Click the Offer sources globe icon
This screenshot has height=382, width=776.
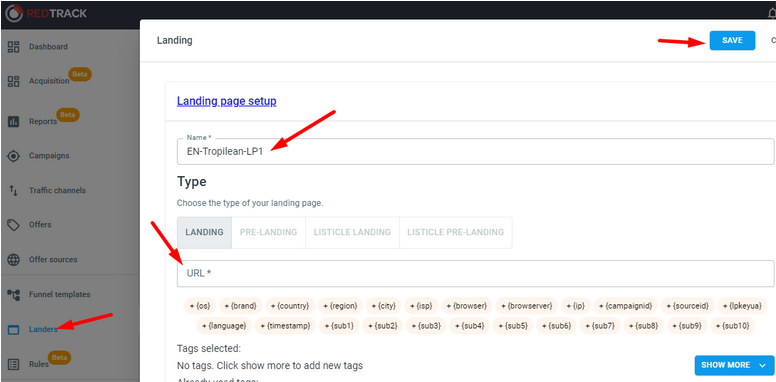click(x=14, y=259)
